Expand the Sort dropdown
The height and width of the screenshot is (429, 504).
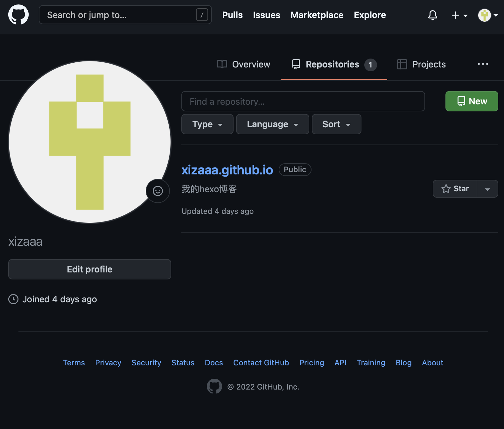pos(337,124)
